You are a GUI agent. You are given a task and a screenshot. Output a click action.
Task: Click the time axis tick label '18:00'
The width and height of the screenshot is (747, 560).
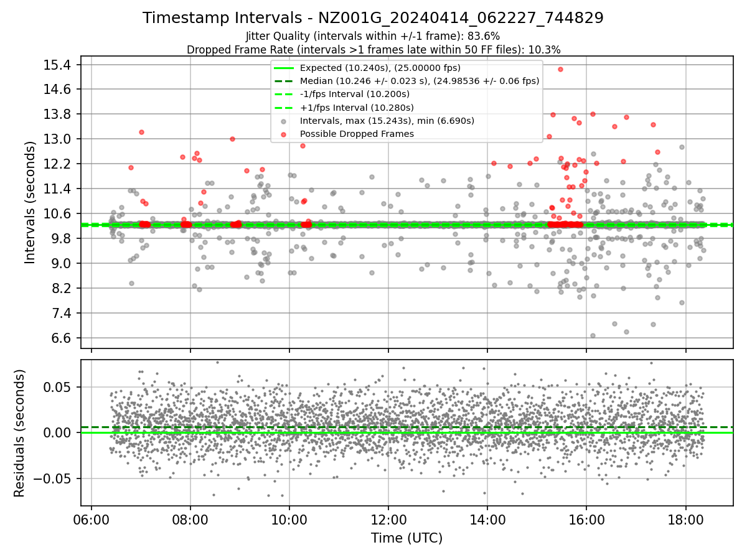[685, 520]
